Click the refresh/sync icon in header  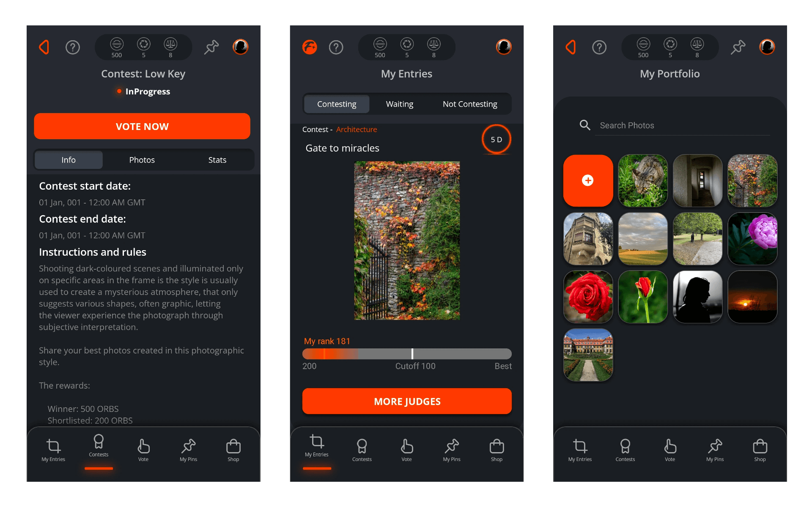(144, 47)
